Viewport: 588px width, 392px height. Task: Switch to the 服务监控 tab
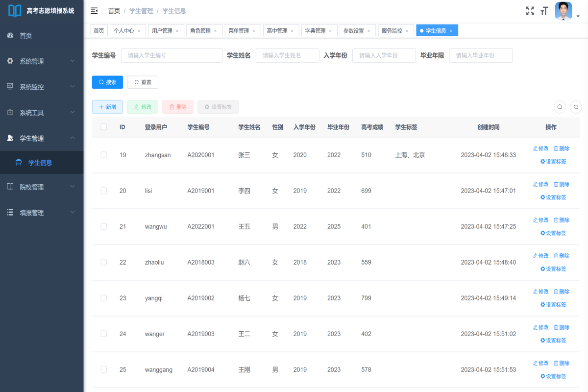click(x=392, y=30)
